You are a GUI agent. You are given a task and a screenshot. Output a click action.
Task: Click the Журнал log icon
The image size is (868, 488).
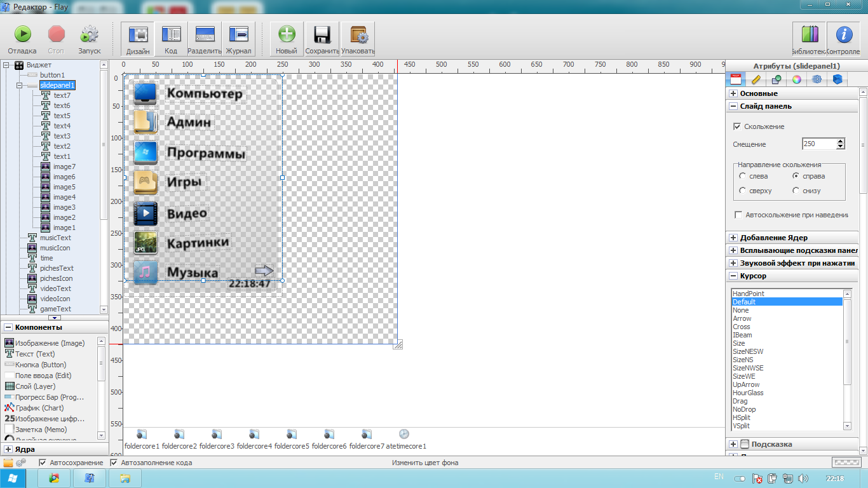point(238,35)
